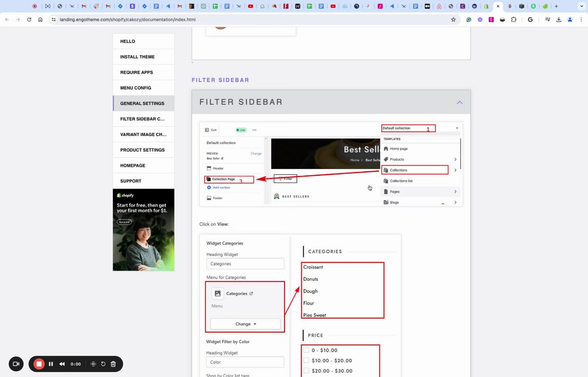Delete the recording with trash icon
This screenshot has height=377, width=588.
(113, 364)
